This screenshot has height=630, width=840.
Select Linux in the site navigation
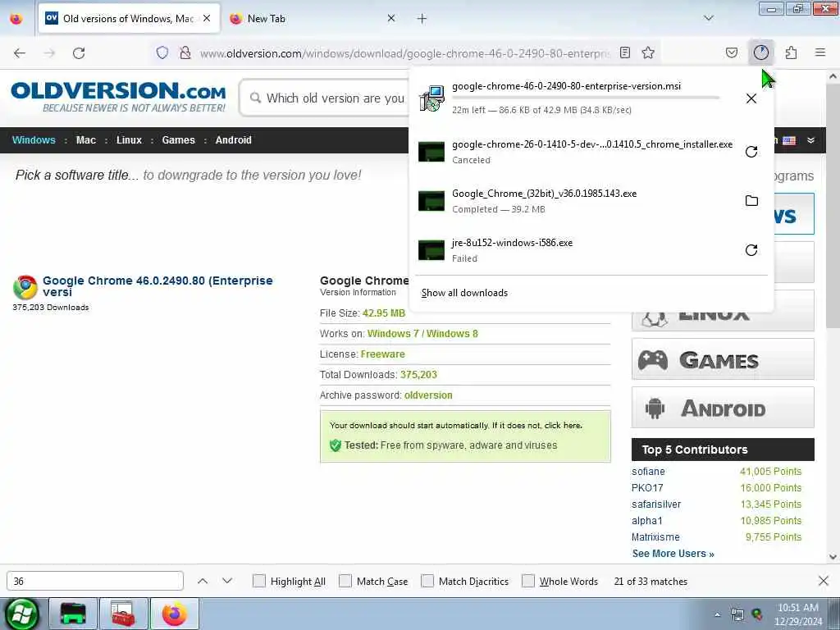click(129, 139)
